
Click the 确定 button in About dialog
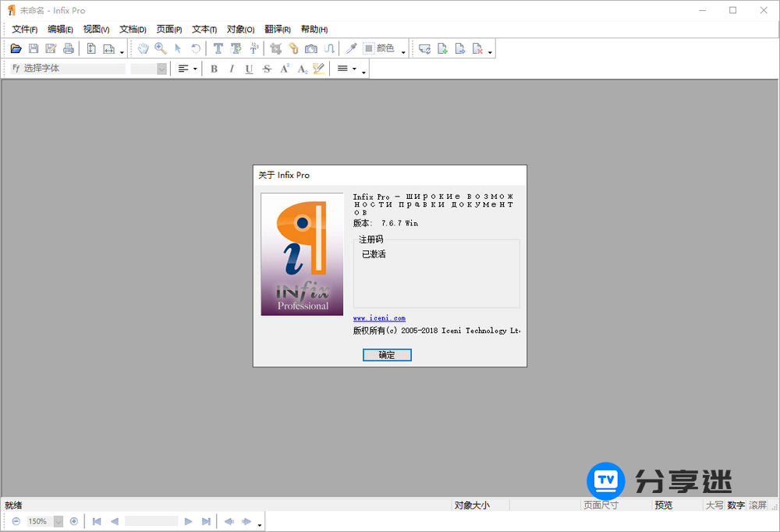point(387,355)
